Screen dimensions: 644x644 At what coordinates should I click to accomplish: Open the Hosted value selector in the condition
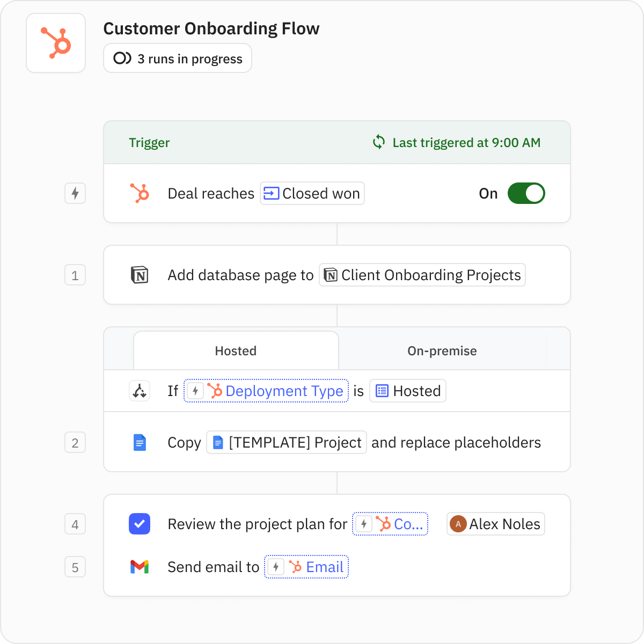(407, 391)
